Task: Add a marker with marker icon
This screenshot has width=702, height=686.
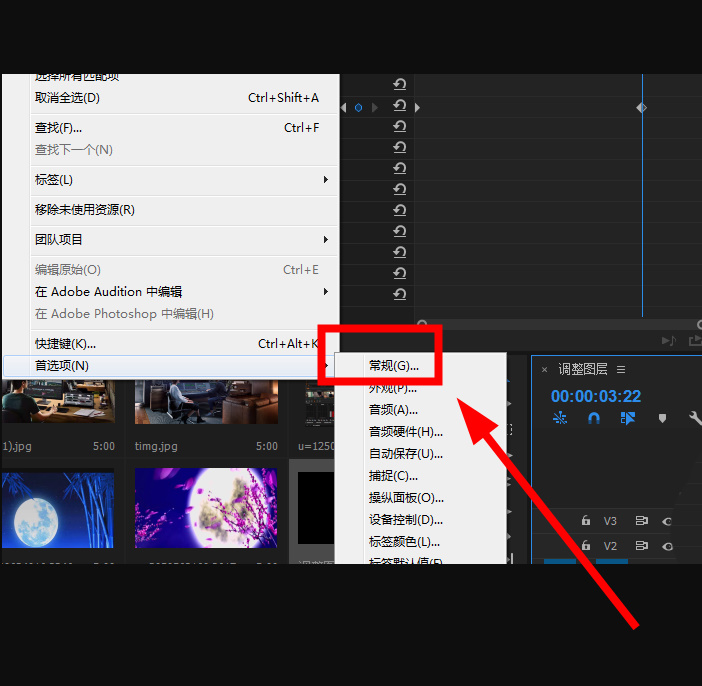Action: (x=662, y=418)
